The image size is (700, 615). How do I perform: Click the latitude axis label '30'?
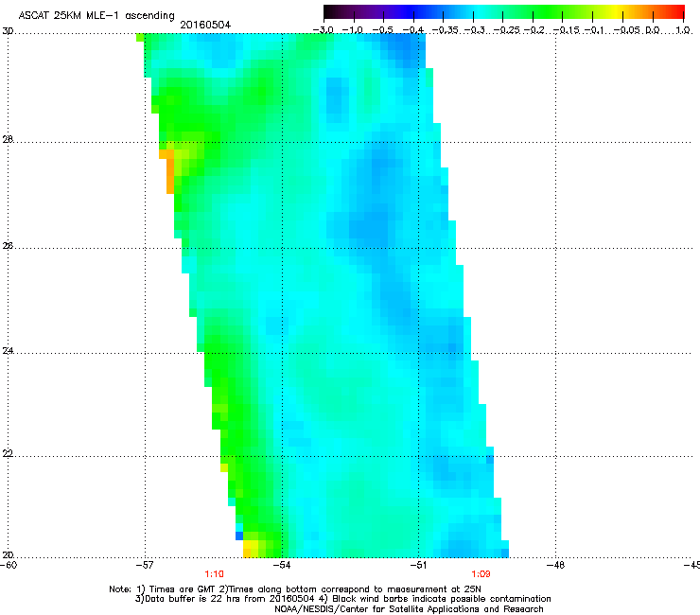(x=8, y=31)
